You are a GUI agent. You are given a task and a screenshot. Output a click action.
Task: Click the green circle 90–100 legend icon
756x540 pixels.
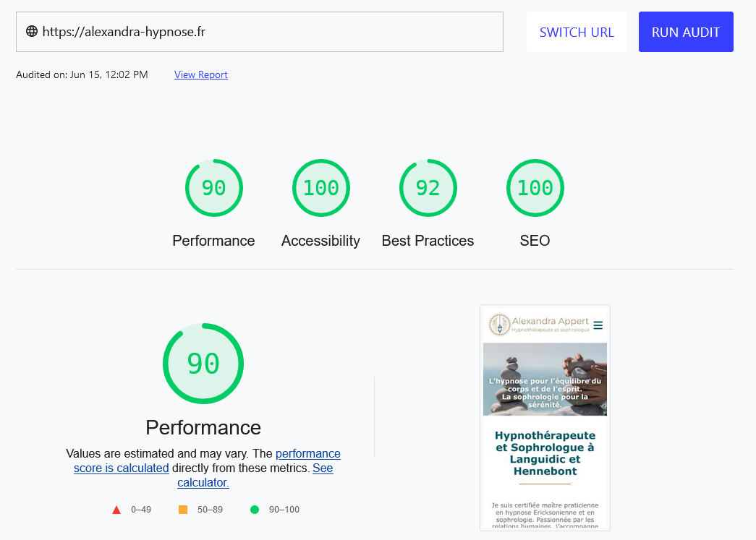coord(255,510)
